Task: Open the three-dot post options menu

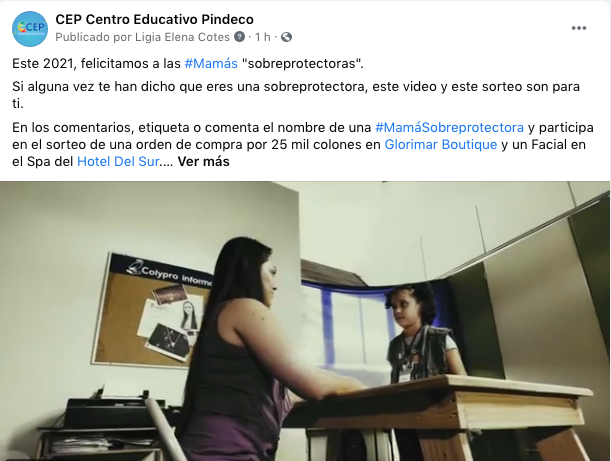Action: pos(579,28)
